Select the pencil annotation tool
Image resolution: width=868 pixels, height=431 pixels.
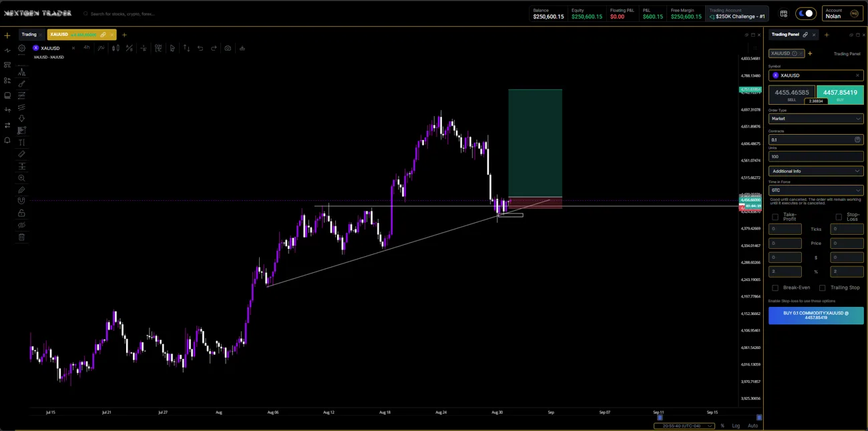click(x=21, y=190)
